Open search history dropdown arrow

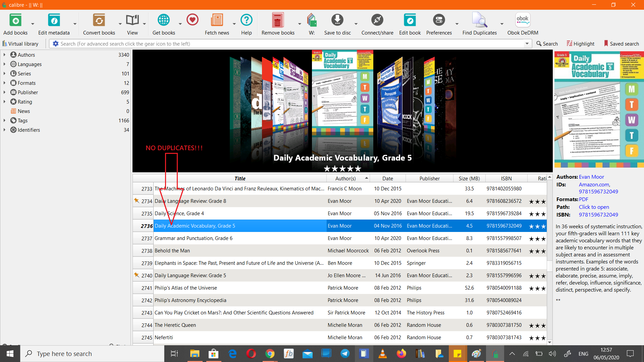tap(527, 44)
